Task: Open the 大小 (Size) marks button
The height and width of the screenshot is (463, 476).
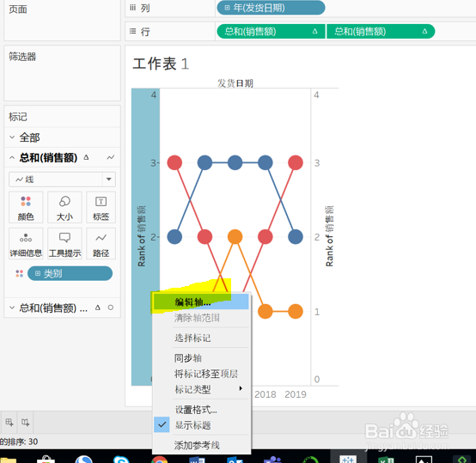Action: click(x=64, y=208)
